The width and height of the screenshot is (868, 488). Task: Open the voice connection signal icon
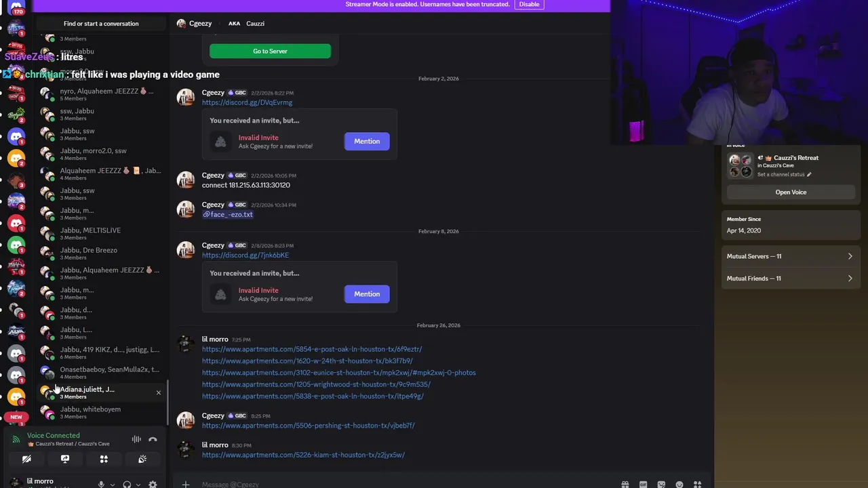click(x=16, y=439)
